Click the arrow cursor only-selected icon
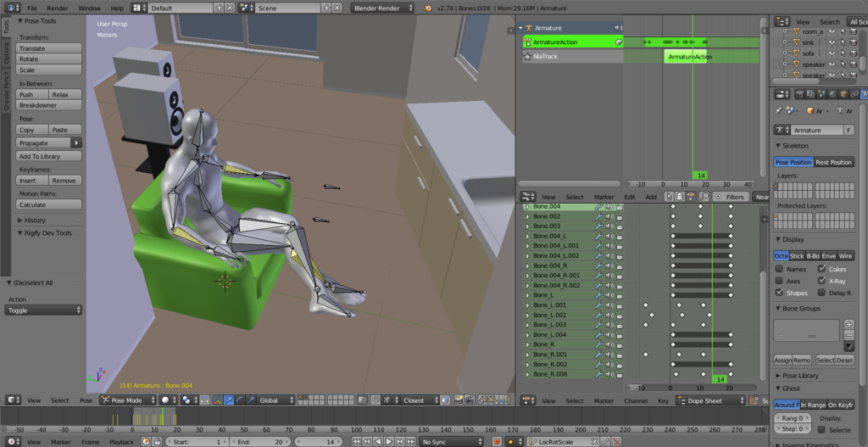Viewport: 868px width, 447px height. (x=669, y=197)
